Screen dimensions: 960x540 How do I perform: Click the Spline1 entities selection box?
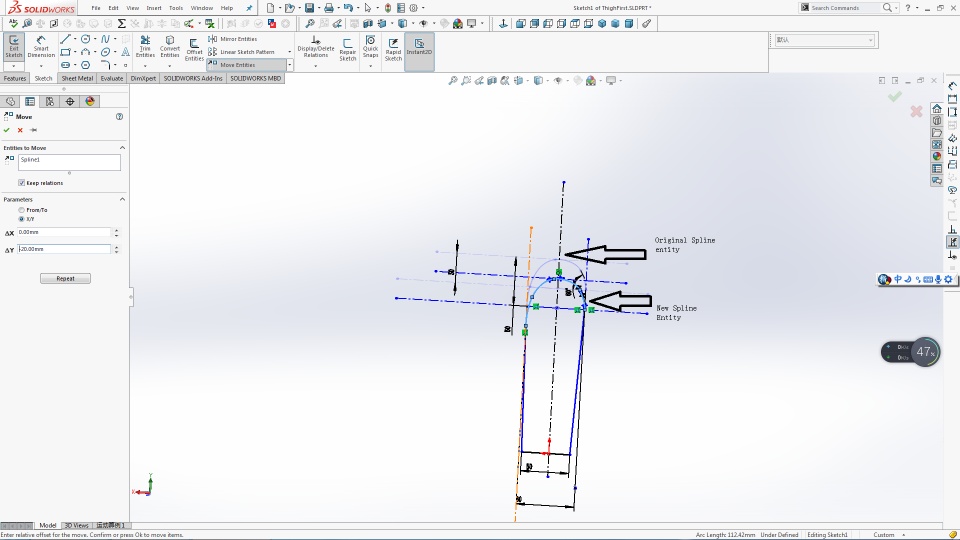click(69, 162)
